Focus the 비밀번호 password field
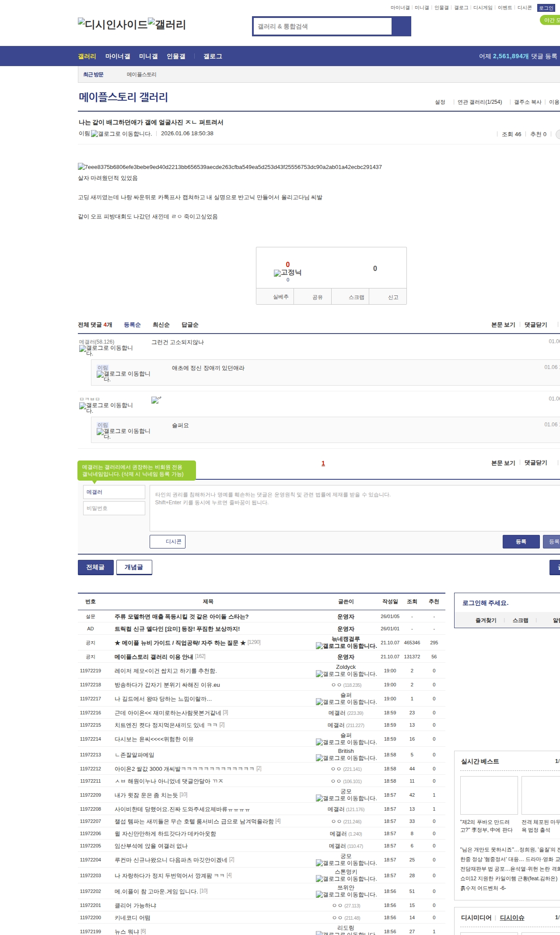 (x=114, y=508)
